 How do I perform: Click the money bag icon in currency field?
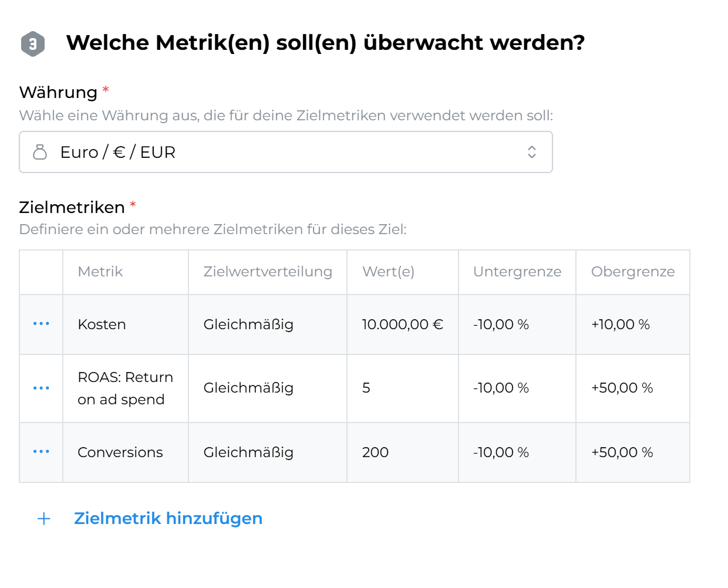coord(40,152)
